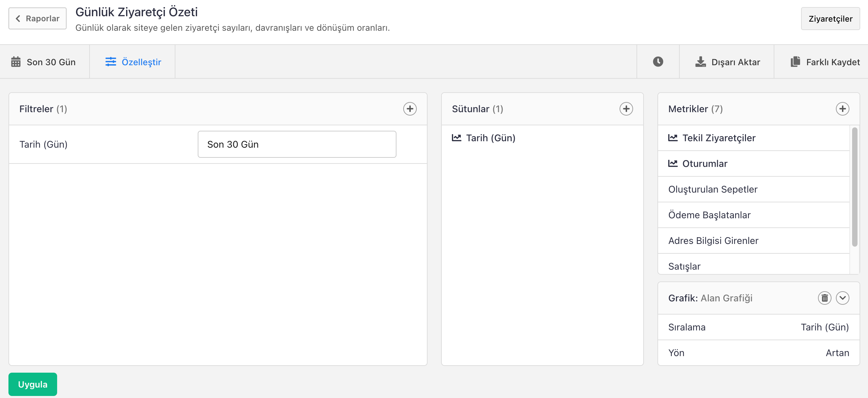Go back to Raporlar
868x398 pixels.
[38, 19]
